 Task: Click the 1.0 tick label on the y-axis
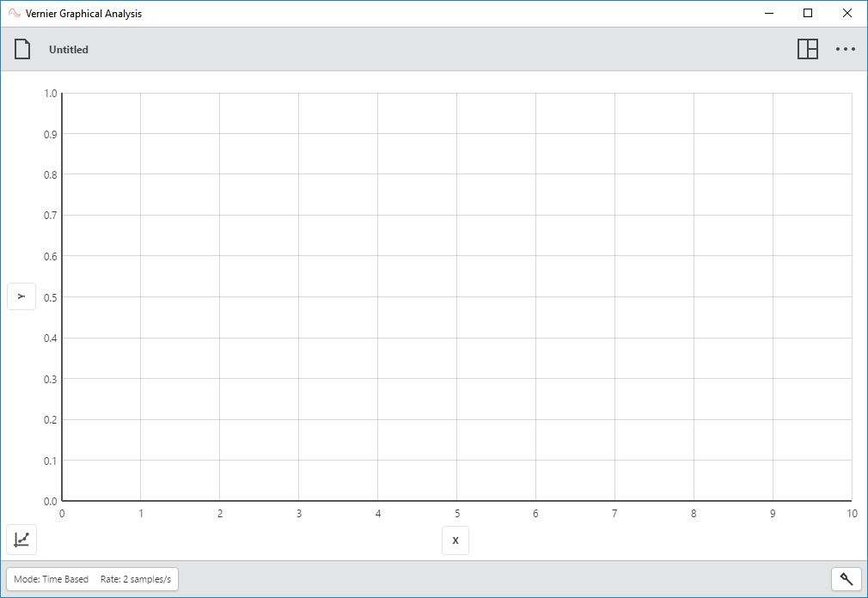[x=49, y=93]
